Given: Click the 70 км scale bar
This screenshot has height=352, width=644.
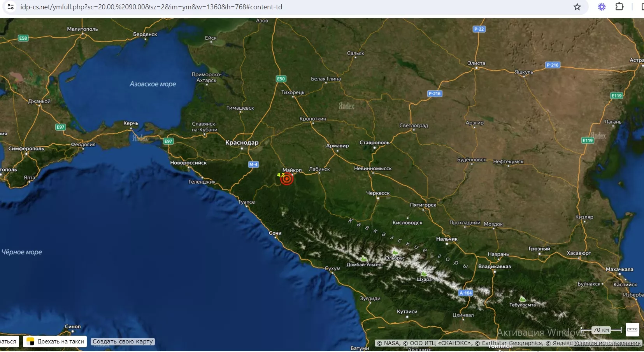Looking at the screenshot, I should tap(601, 330).
